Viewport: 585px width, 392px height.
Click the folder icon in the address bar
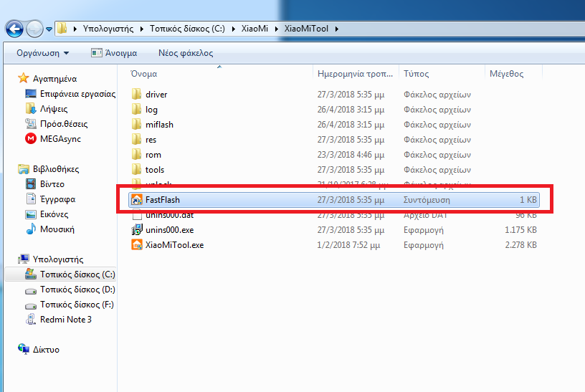click(x=62, y=29)
